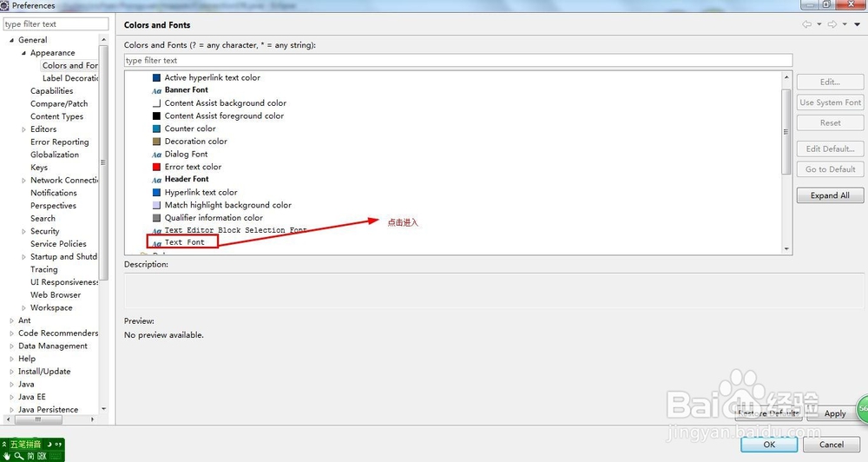The height and width of the screenshot is (462, 868).
Task: Expand the Ant tree node
Action: coord(11,320)
